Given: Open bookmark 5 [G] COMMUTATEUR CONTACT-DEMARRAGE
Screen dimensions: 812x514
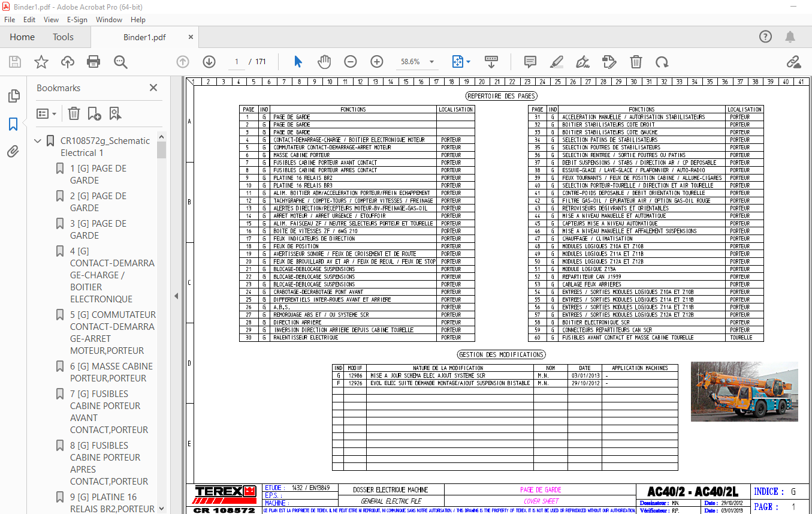Looking at the screenshot, I should [x=113, y=333].
